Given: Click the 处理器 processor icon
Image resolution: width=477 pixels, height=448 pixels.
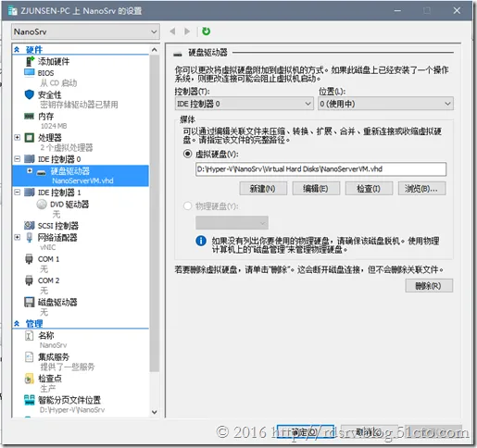Looking at the screenshot, I should 30,138.
